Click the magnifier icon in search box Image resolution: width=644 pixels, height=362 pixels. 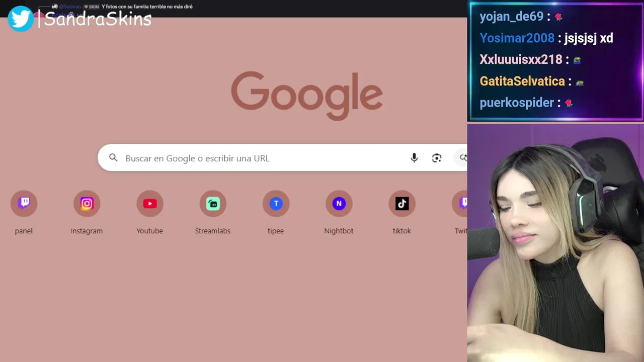click(x=113, y=158)
